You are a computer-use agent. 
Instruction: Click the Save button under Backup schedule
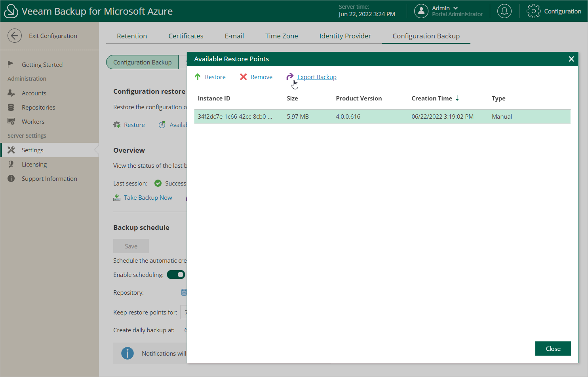[x=131, y=246]
